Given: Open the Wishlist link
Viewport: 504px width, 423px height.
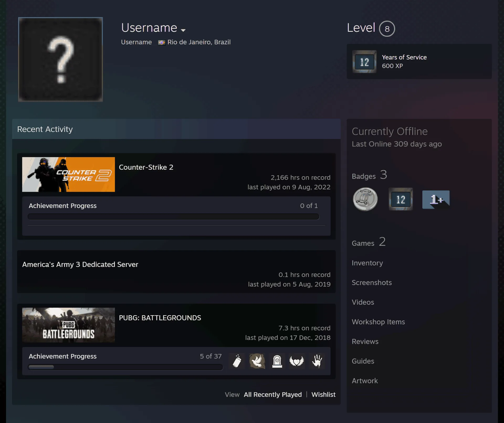Looking at the screenshot, I should click(323, 395).
